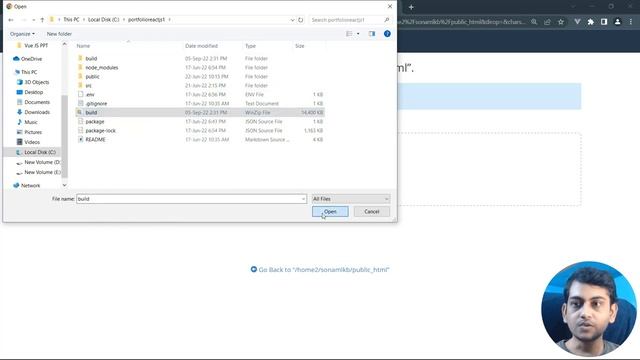This screenshot has height=360, width=640.
Task: Click This PC in the address breadcrumb
Action: [x=71, y=20]
